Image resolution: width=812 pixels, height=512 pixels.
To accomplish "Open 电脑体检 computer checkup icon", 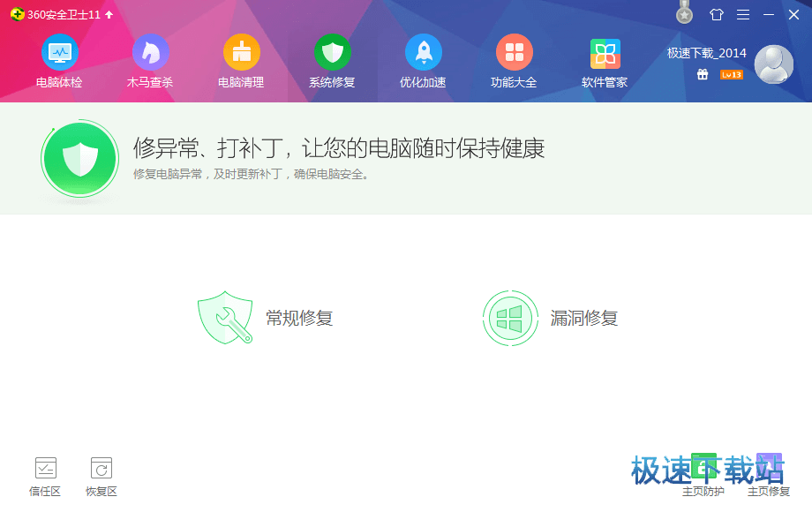I will pyautogui.click(x=59, y=52).
